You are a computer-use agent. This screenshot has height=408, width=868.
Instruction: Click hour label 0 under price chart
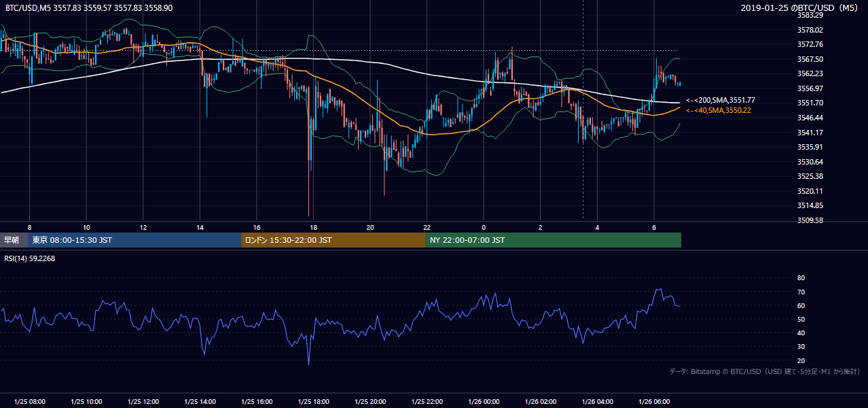point(484,227)
